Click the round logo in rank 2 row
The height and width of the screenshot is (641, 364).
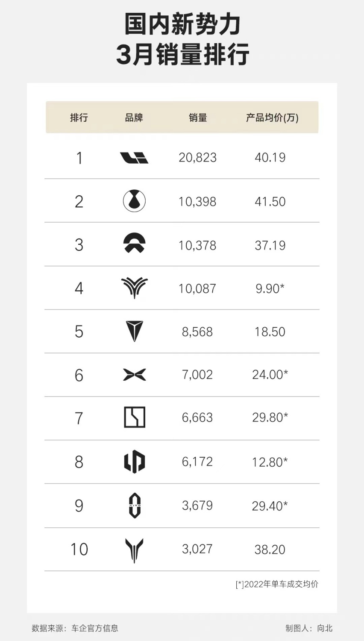[134, 201]
